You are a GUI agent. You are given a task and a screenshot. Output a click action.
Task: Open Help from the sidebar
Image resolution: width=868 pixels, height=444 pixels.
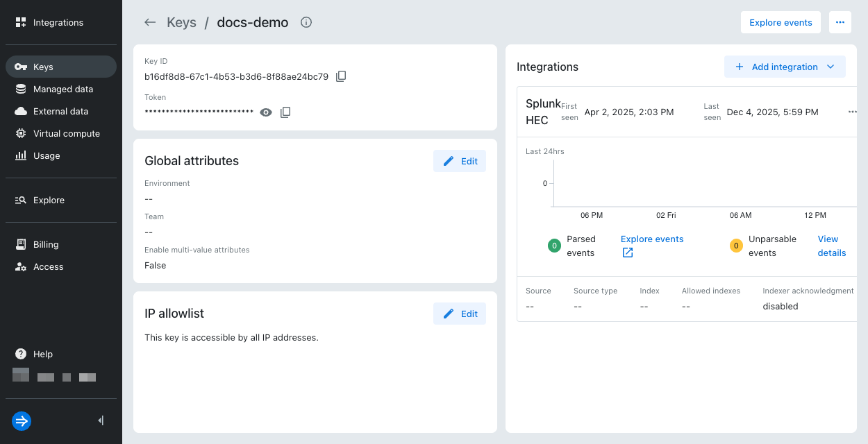click(x=61, y=354)
